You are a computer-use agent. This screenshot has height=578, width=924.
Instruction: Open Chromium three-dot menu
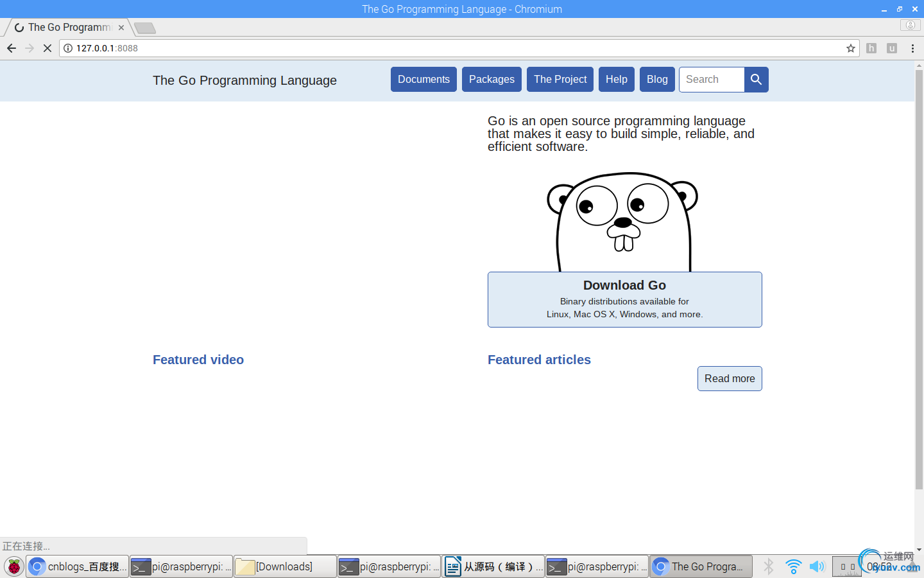tap(912, 48)
